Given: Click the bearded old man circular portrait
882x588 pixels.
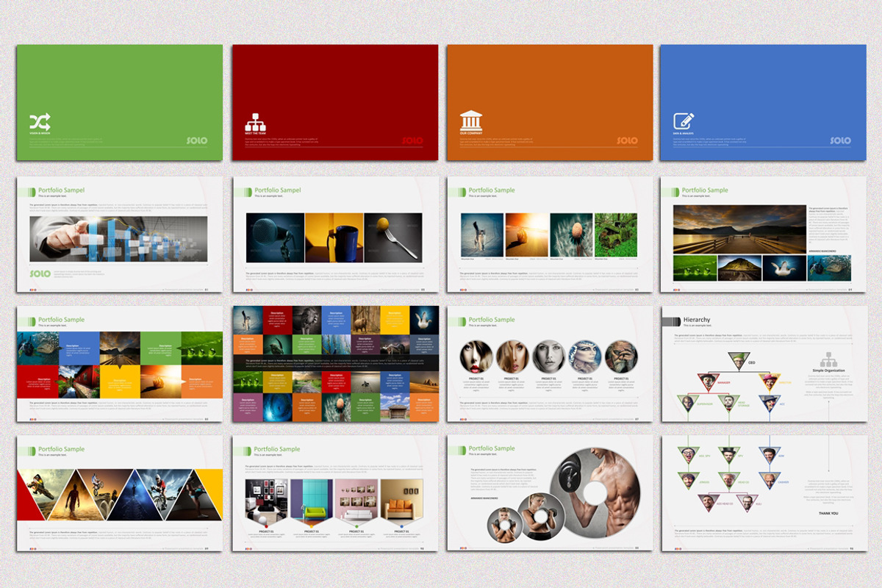Looking at the screenshot, I should click(x=622, y=356).
